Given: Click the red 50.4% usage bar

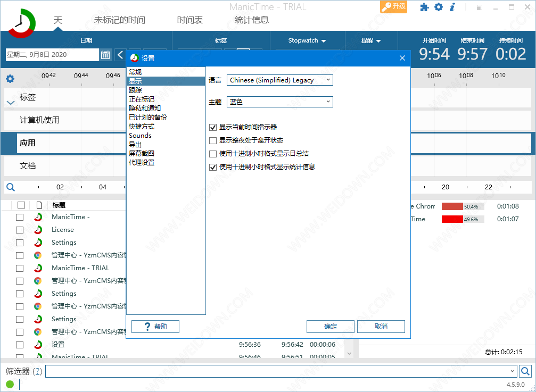Looking at the screenshot, I should coord(452,206).
